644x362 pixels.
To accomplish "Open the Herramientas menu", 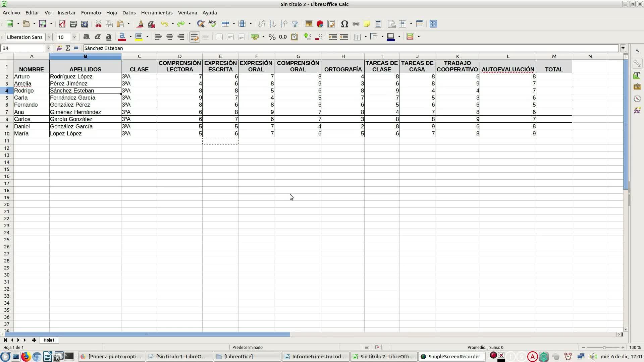I will point(157,12).
